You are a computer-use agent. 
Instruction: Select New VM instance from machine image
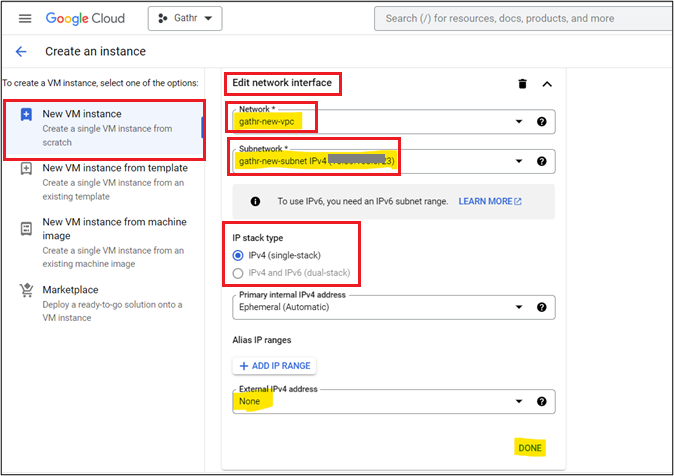click(104, 243)
